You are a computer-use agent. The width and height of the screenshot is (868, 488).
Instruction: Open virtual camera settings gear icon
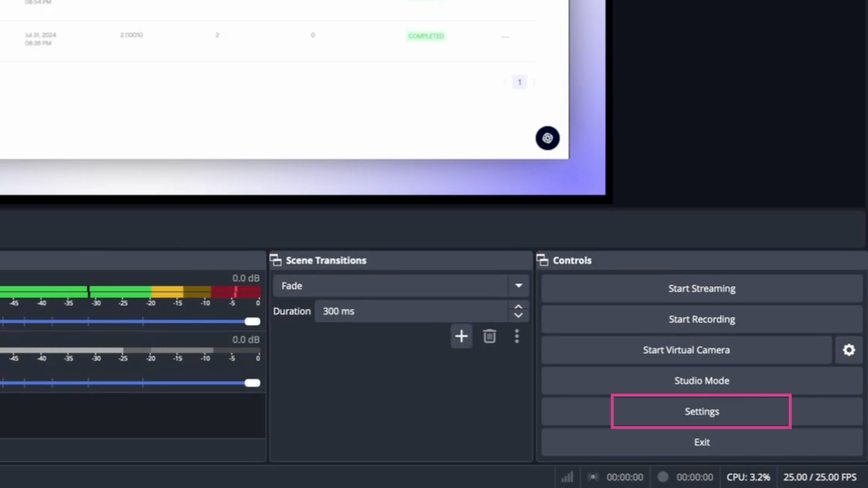tap(849, 350)
